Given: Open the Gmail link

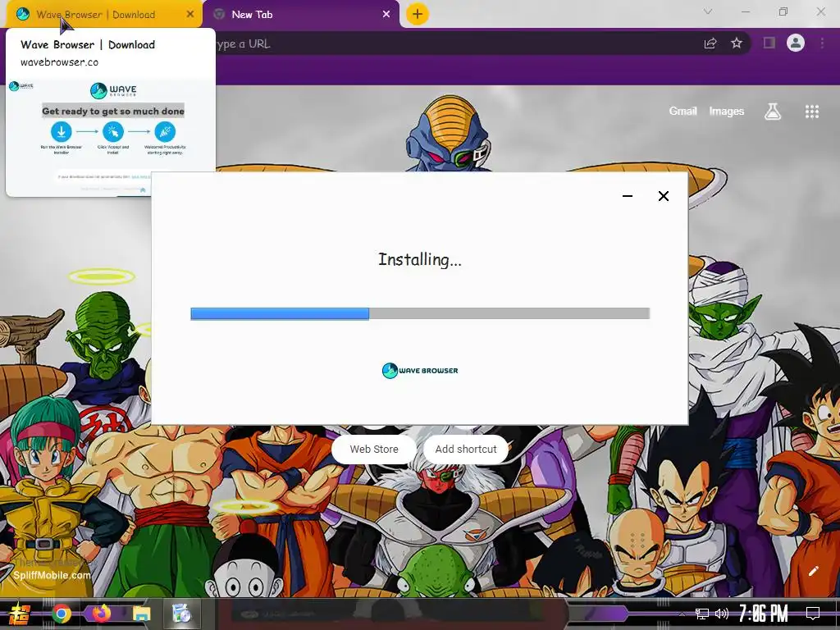Looking at the screenshot, I should [683, 111].
